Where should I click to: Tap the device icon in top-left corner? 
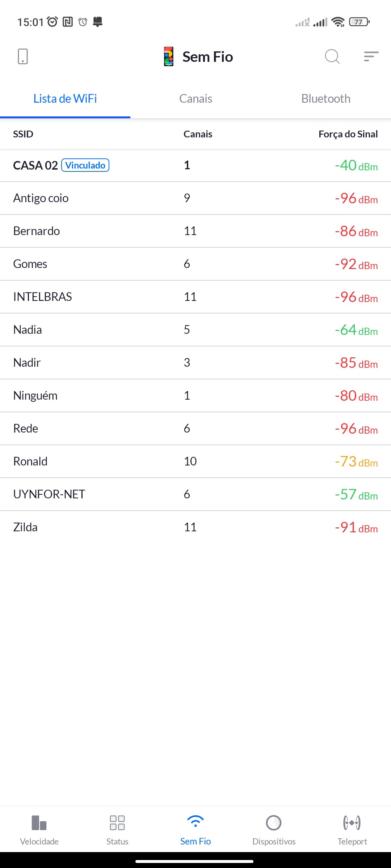(22, 56)
